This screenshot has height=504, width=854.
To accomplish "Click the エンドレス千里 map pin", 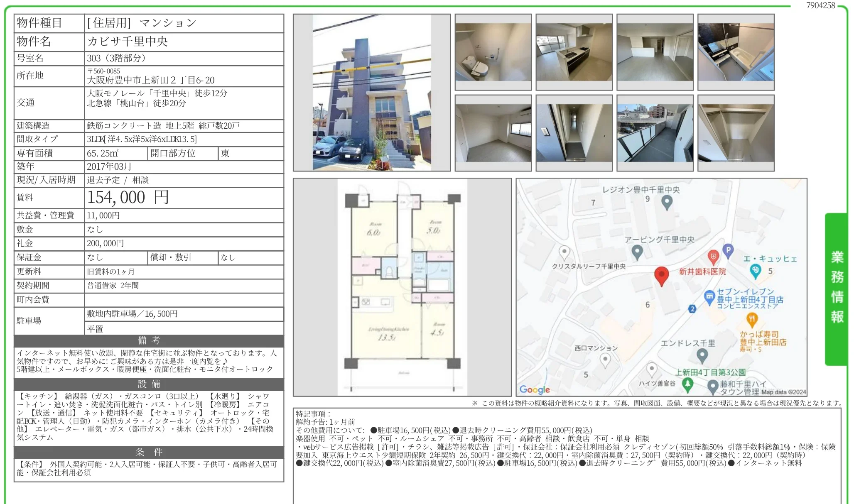I will [702, 355].
